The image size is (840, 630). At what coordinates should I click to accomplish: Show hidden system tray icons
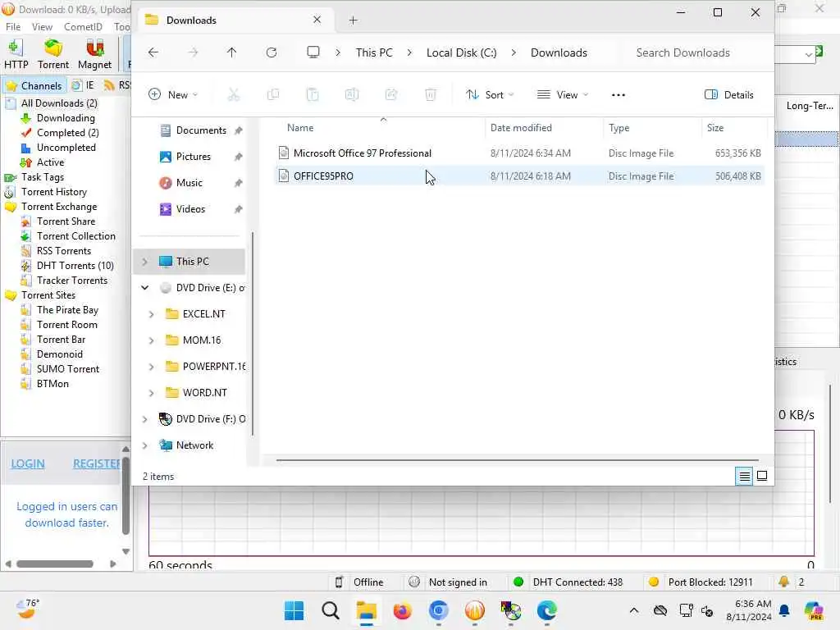tap(634, 610)
